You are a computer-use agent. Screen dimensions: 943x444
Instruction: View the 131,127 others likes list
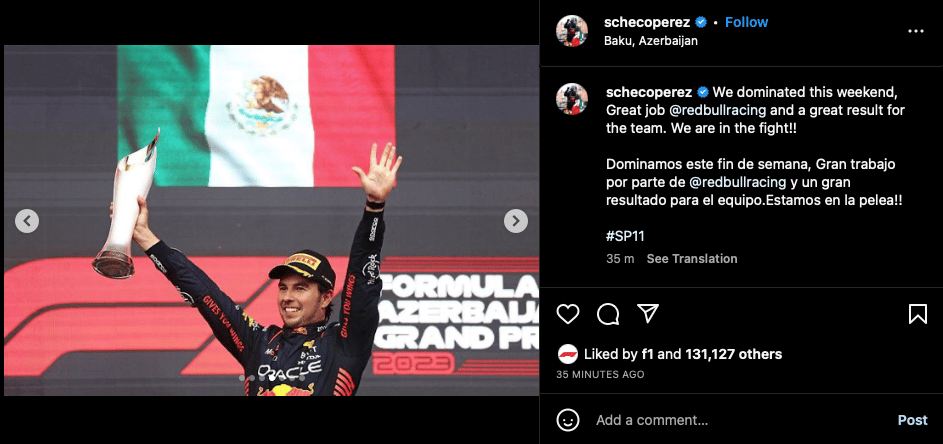[x=734, y=354]
